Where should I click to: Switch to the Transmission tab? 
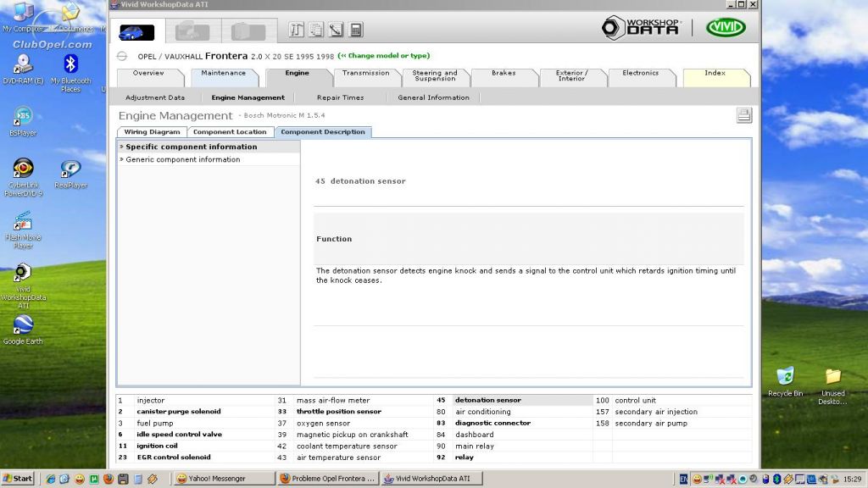point(366,77)
